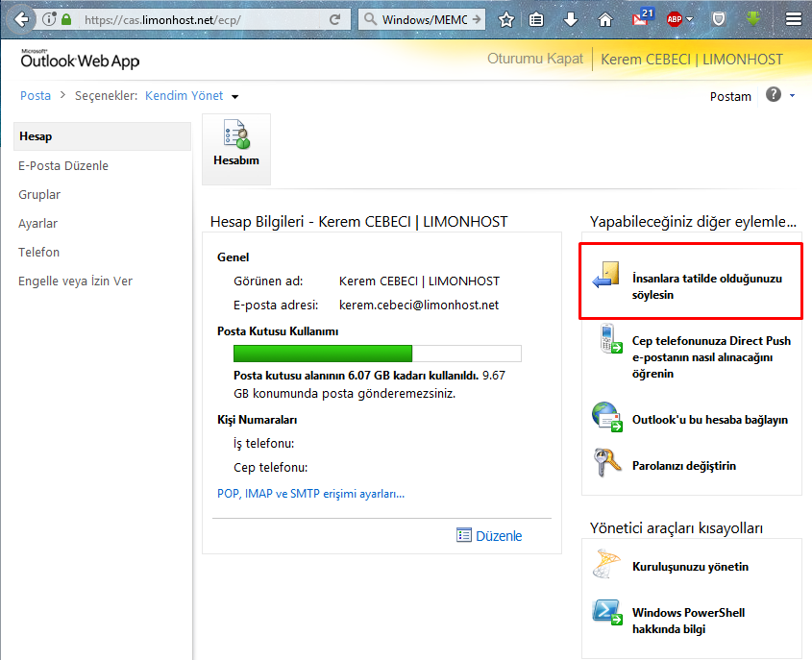812x660 pixels.
Task: Open Ayarlar in the sidebar
Action: pyautogui.click(x=37, y=224)
